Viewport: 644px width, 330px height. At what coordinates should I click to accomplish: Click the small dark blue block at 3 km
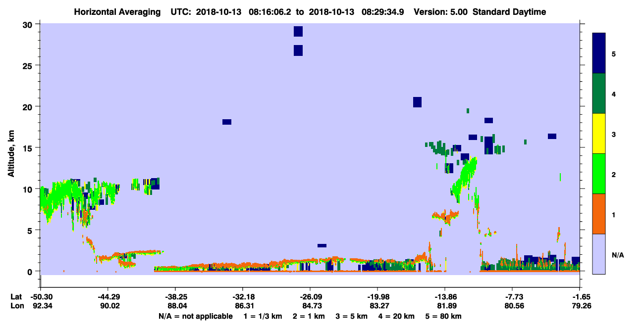tap(322, 245)
